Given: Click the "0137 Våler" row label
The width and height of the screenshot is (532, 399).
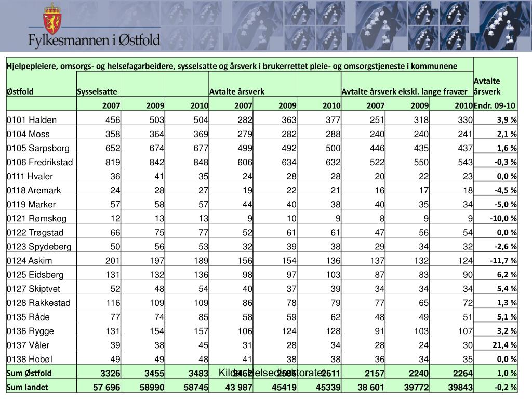Looking at the screenshot, I should (28, 345).
